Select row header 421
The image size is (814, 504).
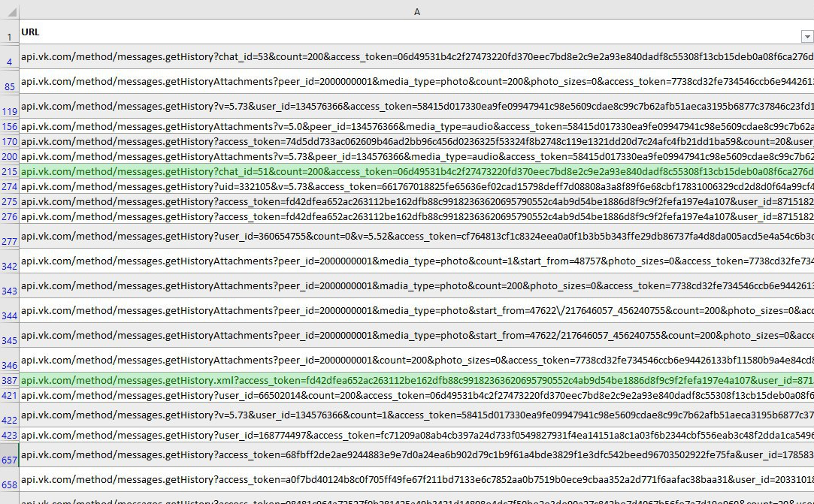click(x=9, y=395)
